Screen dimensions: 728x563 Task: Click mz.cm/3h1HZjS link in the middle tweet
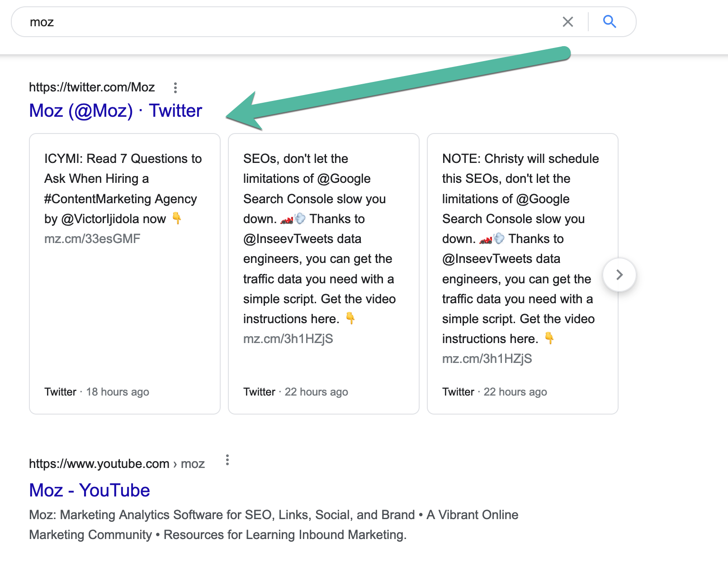click(x=288, y=339)
